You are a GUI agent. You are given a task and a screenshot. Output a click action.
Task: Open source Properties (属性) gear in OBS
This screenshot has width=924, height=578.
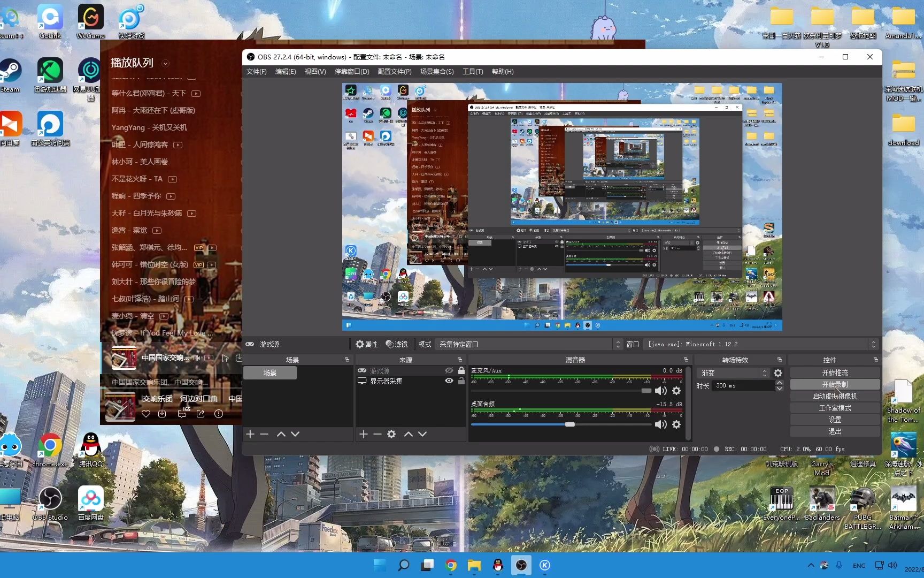pos(367,344)
